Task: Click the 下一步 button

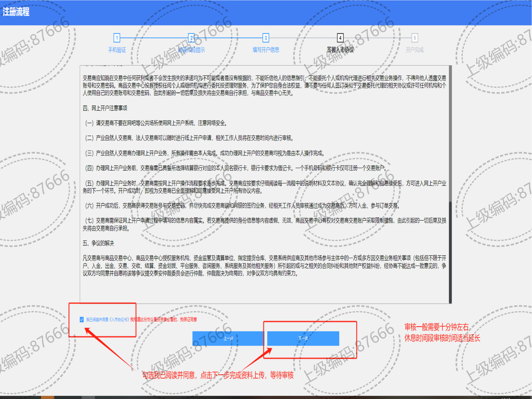Action: coord(303,338)
